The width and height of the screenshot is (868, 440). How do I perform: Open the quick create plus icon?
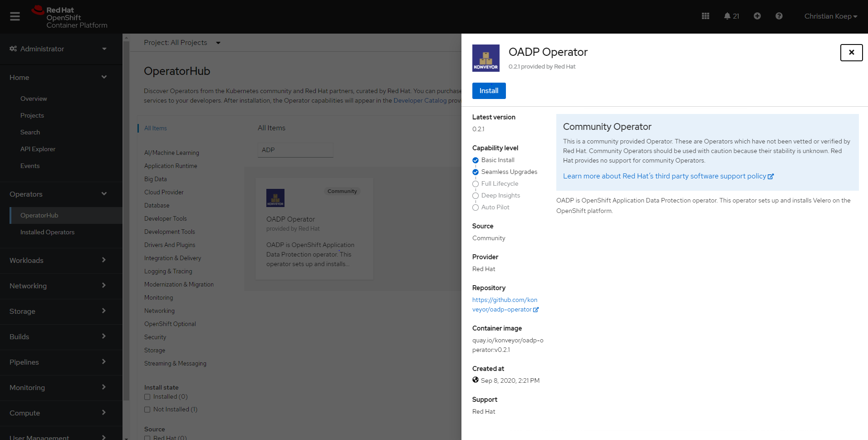pyautogui.click(x=757, y=16)
